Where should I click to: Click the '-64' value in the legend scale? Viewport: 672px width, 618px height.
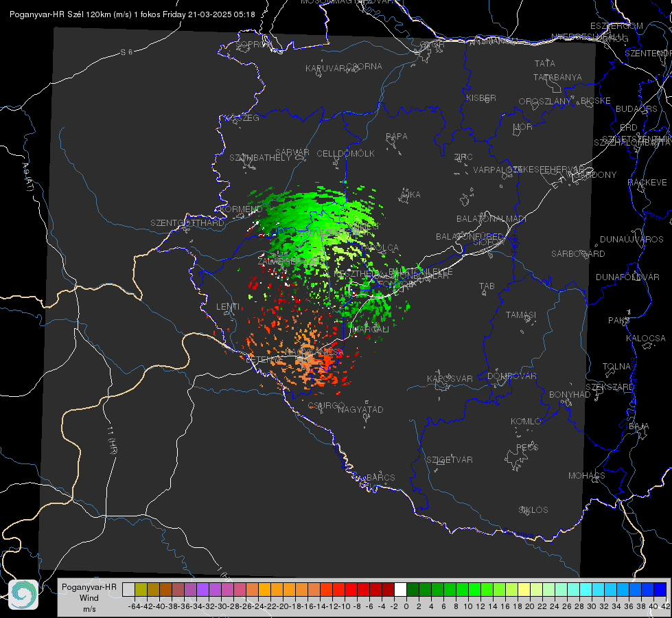(134, 606)
